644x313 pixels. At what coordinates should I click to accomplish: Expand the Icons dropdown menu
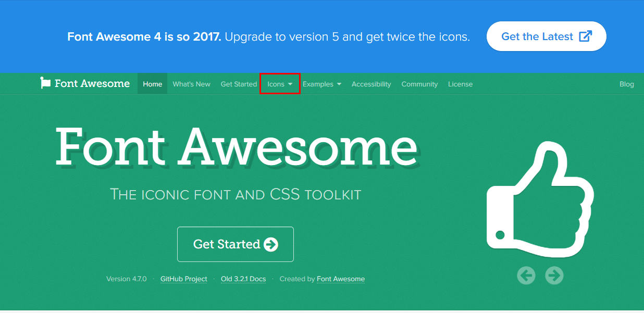coord(280,84)
